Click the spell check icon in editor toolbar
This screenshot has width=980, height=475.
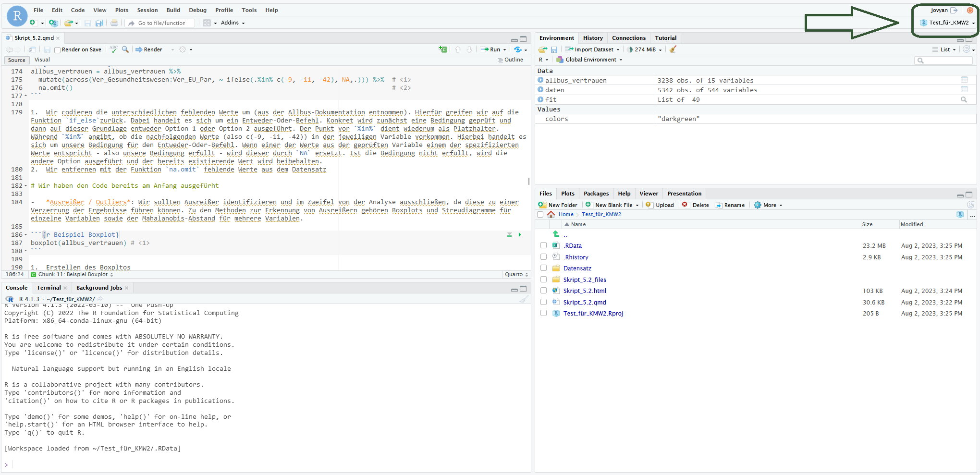coord(113,49)
